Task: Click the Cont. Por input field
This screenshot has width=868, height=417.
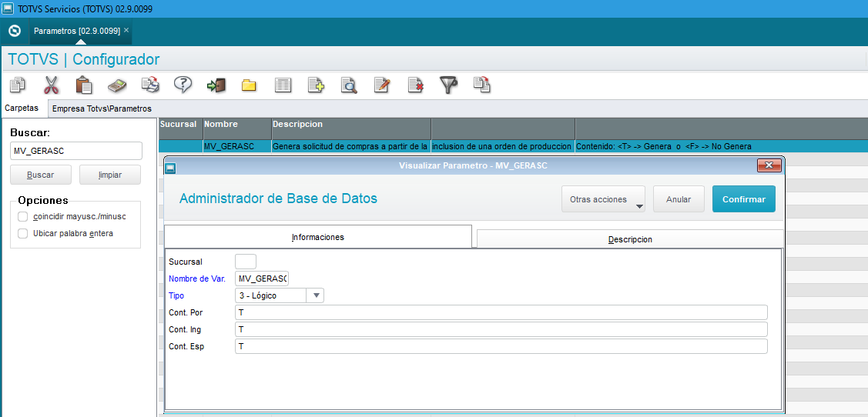Action: coord(501,312)
